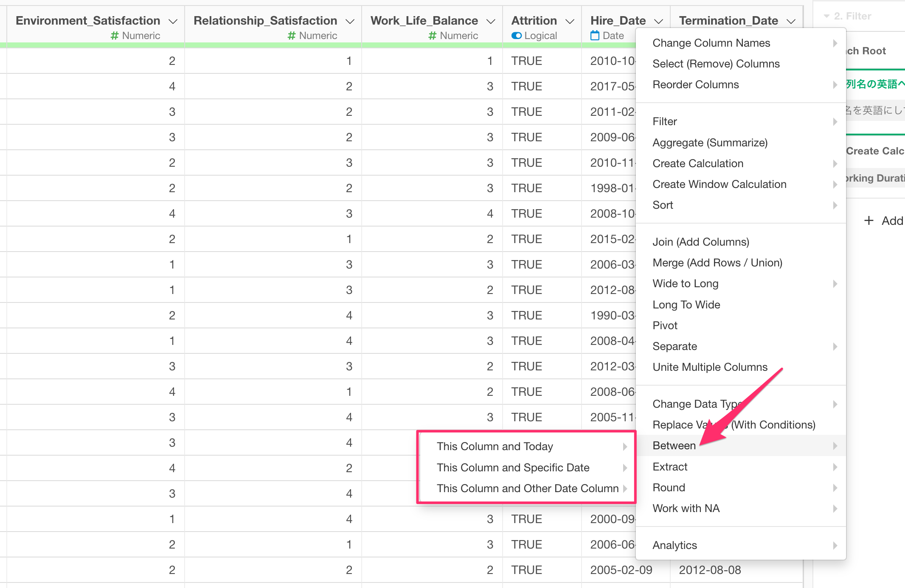The height and width of the screenshot is (588, 905).
Task: Click Termination_Date column dropdown chevron
Action: click(x=791, y=21)
